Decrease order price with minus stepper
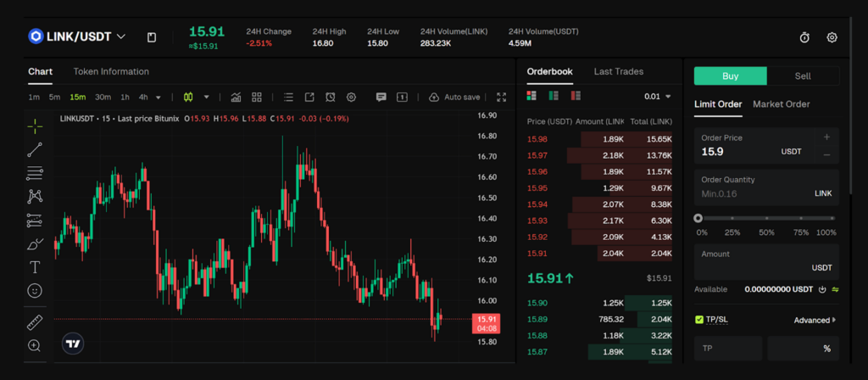 pos(826,154)
